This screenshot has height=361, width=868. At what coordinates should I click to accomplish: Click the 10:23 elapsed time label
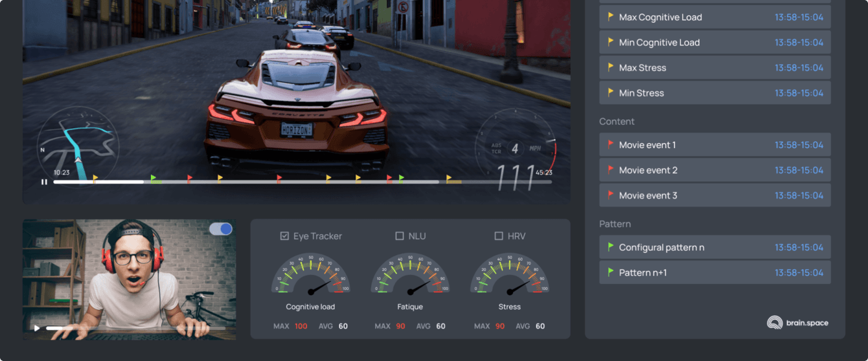coord(62,173)
